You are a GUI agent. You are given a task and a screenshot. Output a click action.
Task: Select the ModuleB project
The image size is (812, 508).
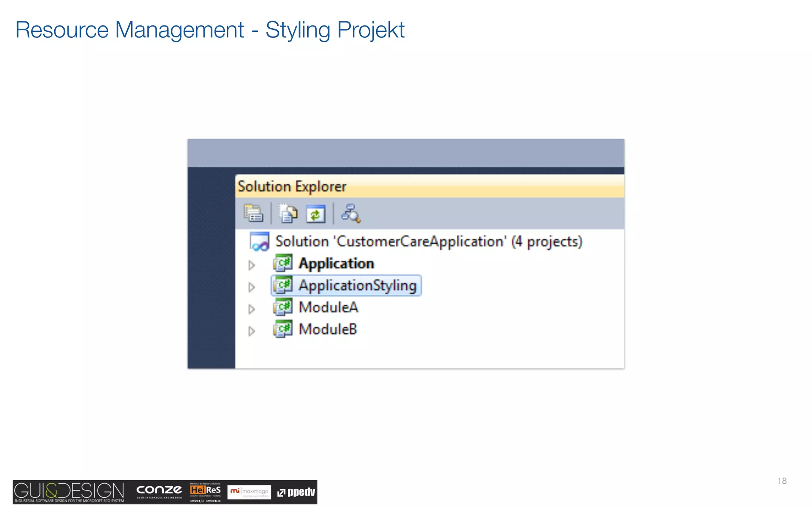pyautogui.click(x=327, y=329)
